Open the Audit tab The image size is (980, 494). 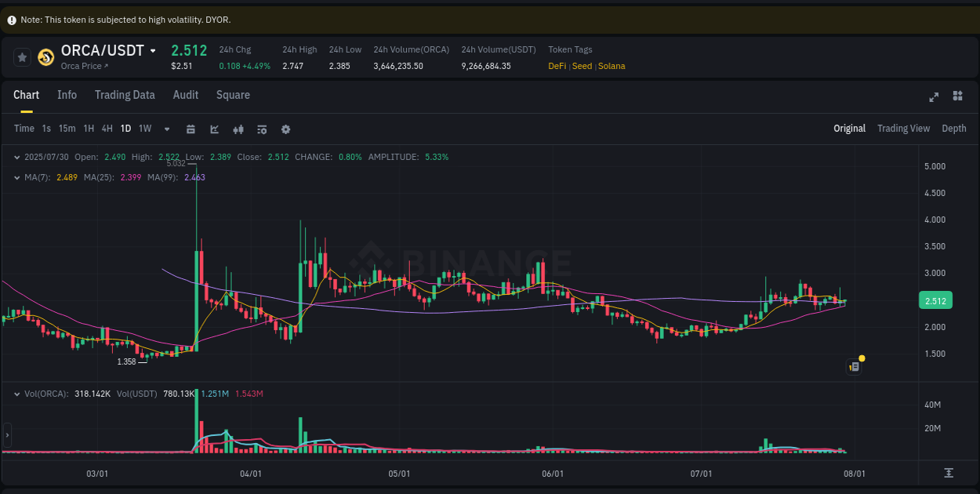coord(185,95)
